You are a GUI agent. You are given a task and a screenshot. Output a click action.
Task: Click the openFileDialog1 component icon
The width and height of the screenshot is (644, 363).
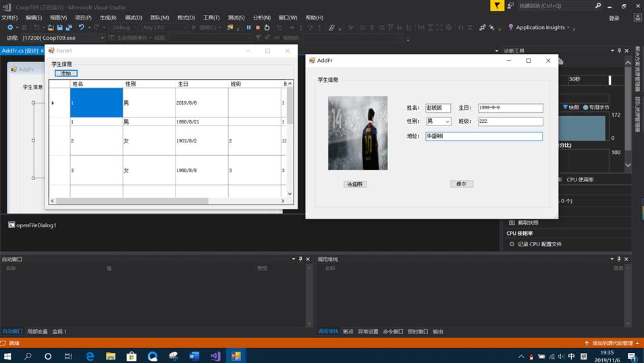(x=11, y=225)
